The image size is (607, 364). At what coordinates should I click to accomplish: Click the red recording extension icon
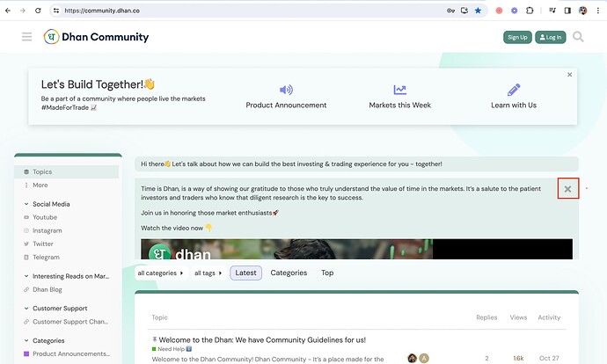(499, 11)
